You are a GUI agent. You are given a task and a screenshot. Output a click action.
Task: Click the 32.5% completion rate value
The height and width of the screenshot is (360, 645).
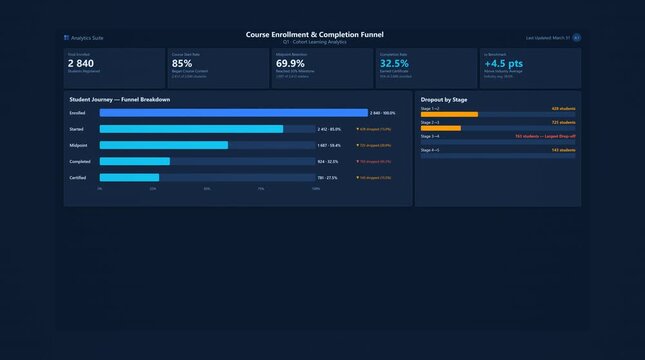(394, 63)
